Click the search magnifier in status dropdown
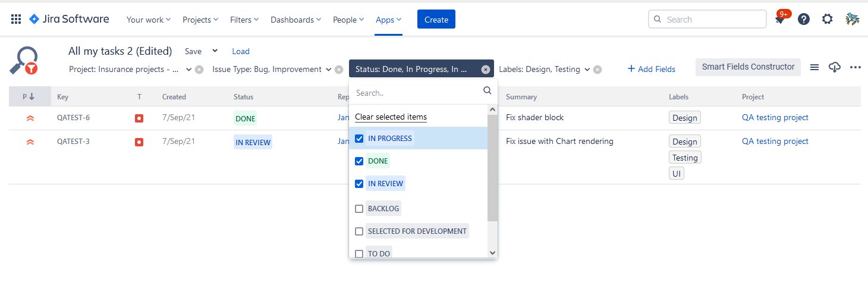Screen dimensions: 868x301 click(x=488, y=91)
